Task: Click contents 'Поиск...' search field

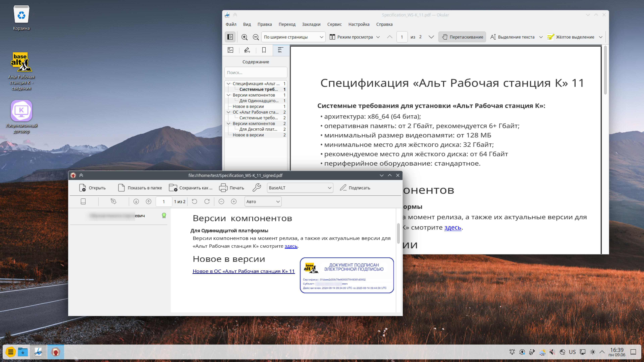Action: [x=256, y=72]
